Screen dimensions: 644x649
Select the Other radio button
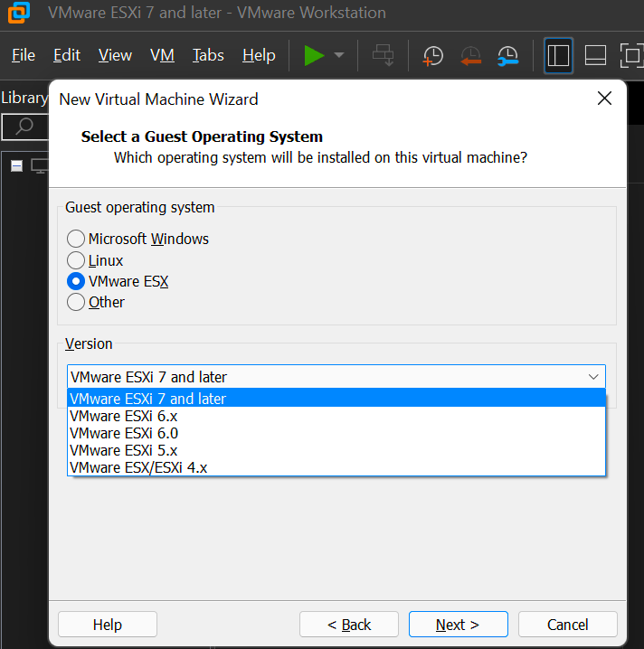pos(76,302)
